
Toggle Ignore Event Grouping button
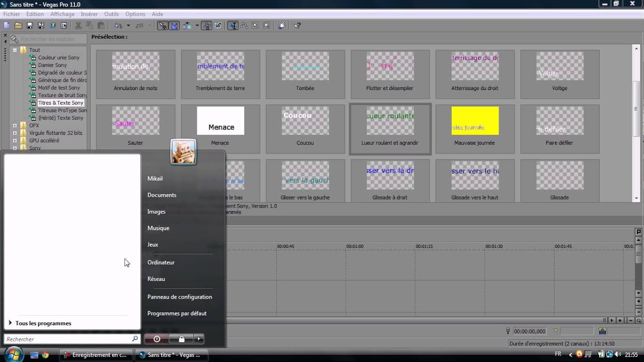click(218, 26)
